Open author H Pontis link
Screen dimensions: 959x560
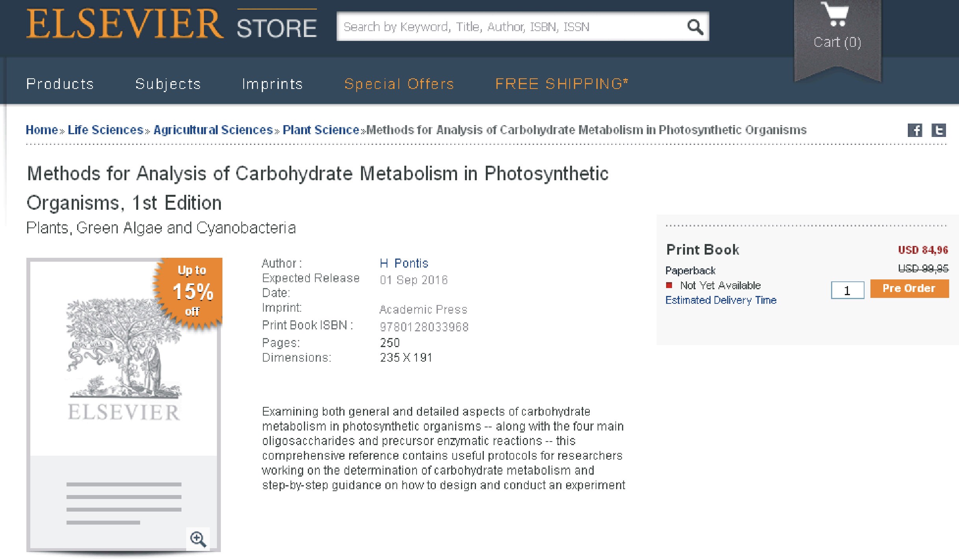[404, 263]
